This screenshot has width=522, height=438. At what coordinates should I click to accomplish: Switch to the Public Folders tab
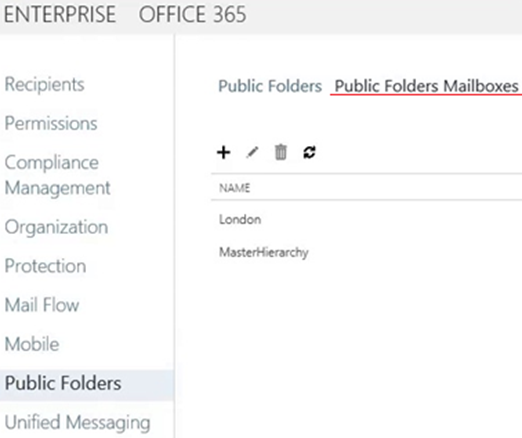tap(270, 86)
